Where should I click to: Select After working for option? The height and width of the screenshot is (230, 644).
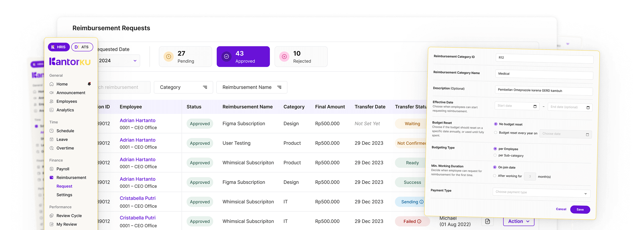pos(495,176)
